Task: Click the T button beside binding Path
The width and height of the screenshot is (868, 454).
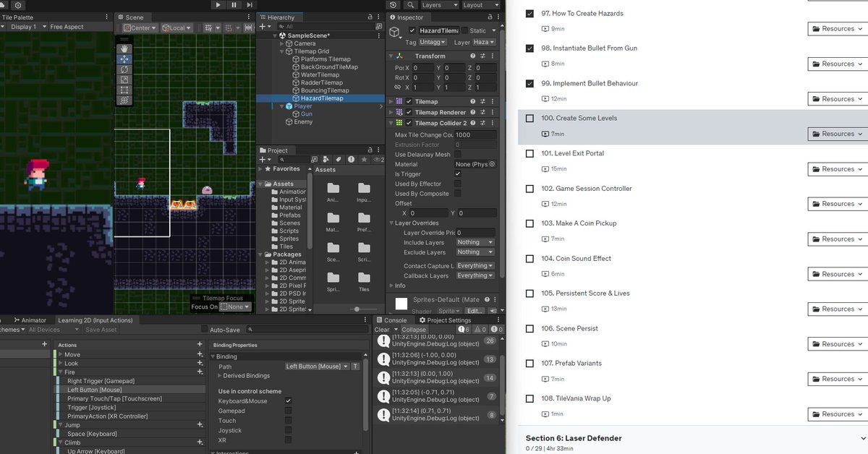Action: (355, 367)
